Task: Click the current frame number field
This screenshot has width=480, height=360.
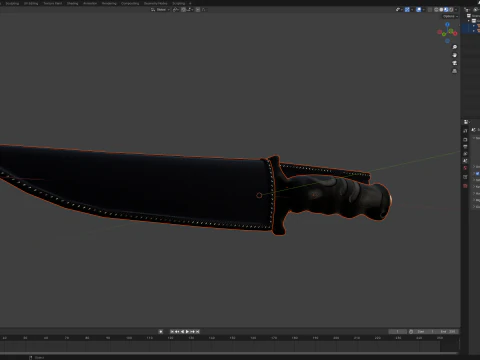Action: click(x=398, y=332)
